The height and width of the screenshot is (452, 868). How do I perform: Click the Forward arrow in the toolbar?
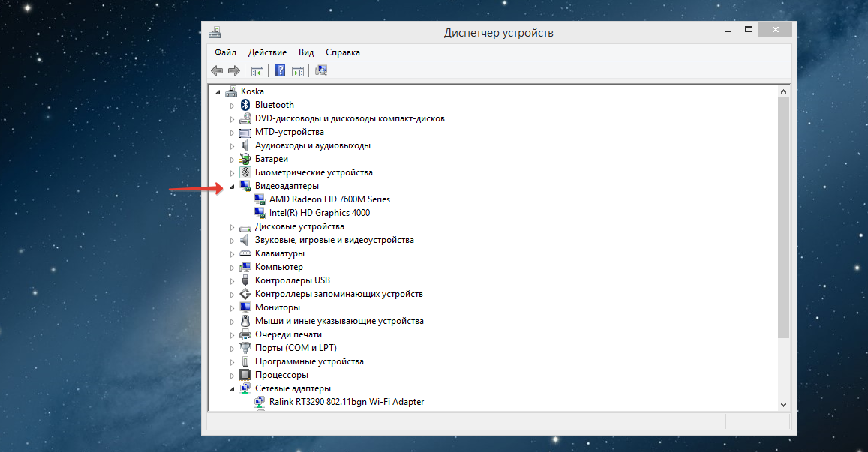point(233,71)
